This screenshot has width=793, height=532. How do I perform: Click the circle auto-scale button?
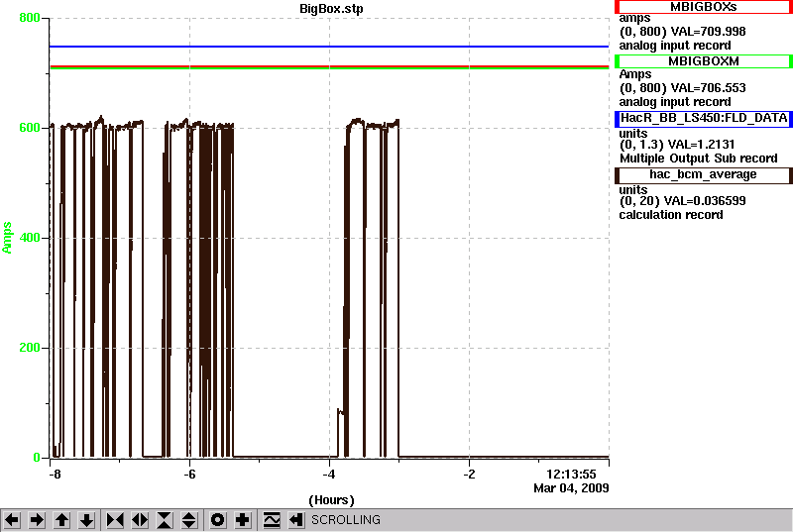point(217,520)
